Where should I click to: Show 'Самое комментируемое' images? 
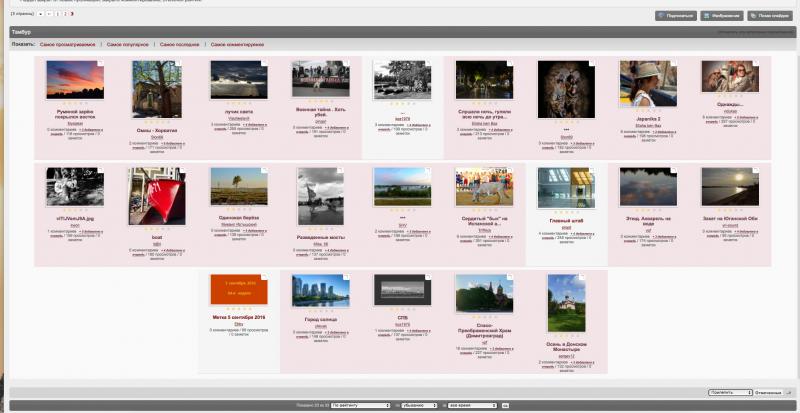pos(237,45)
